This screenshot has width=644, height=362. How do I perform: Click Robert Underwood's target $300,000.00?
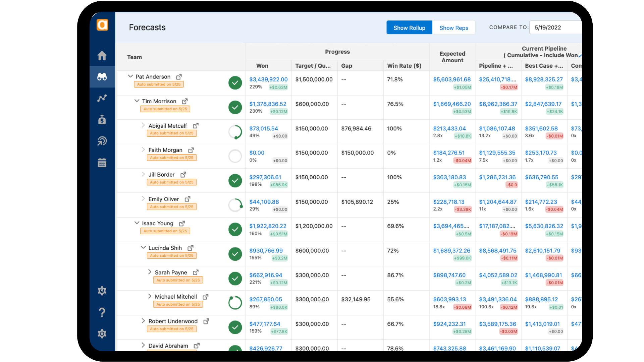click(x=312, y=324)
